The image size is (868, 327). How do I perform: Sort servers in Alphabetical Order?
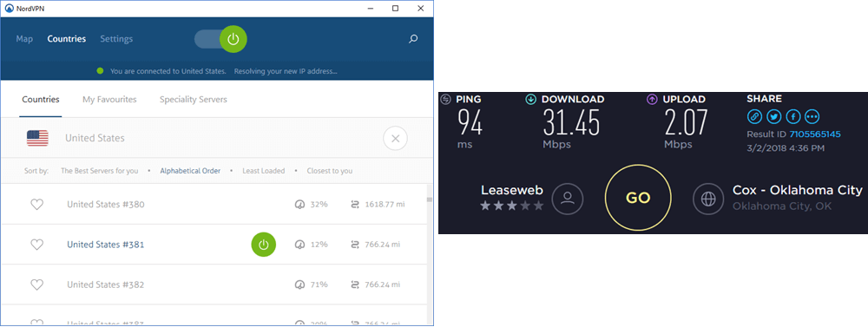coord(190,171)
